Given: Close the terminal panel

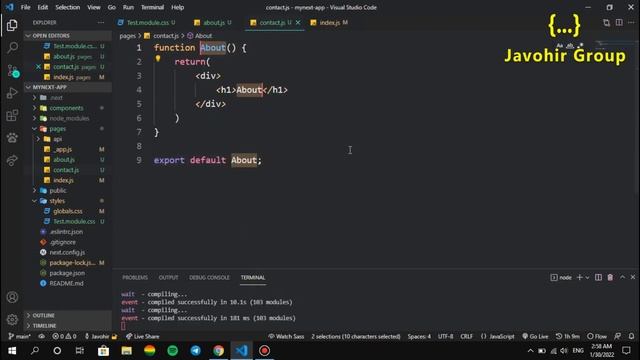Looking at the screenshot, I should (x=633, y=277).
